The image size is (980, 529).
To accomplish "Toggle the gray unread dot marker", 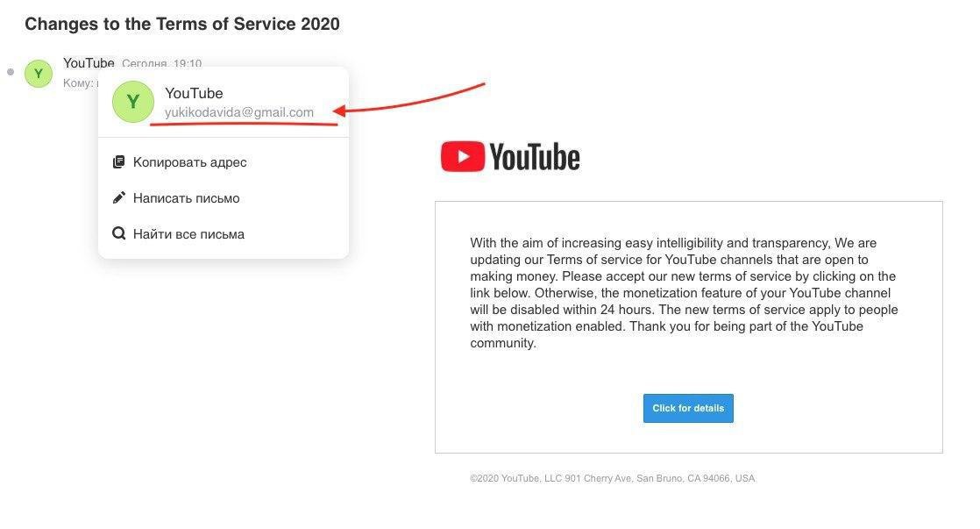I will (x=10, y=72).
